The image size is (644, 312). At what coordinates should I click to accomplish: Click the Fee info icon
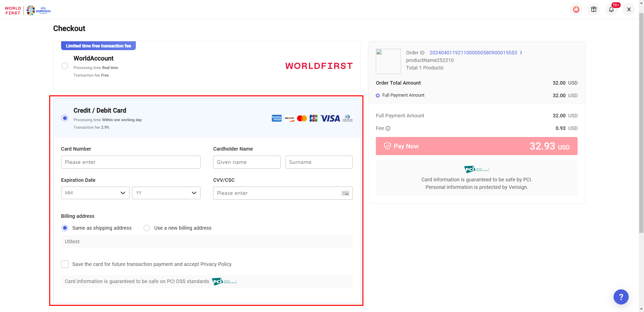(x=388, y=128)
